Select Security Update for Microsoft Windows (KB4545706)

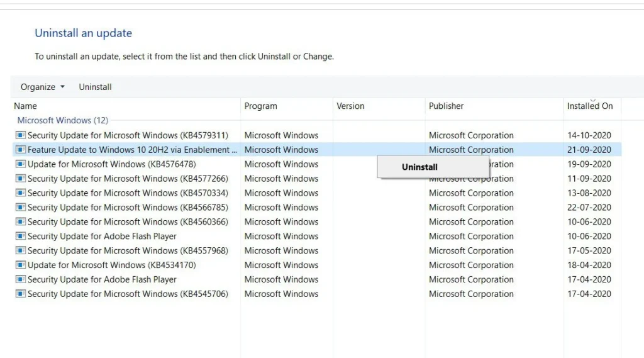[x=128, y=293]
